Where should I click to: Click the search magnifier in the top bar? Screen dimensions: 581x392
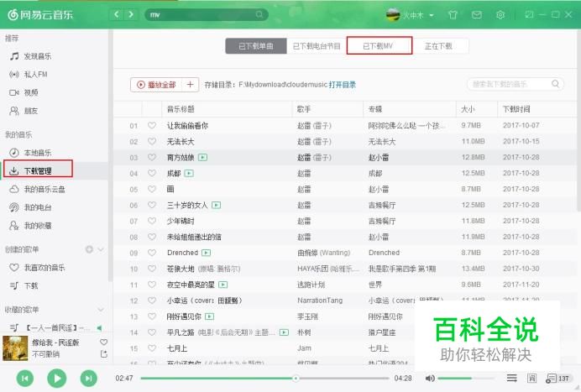click(x=259, y=14)
